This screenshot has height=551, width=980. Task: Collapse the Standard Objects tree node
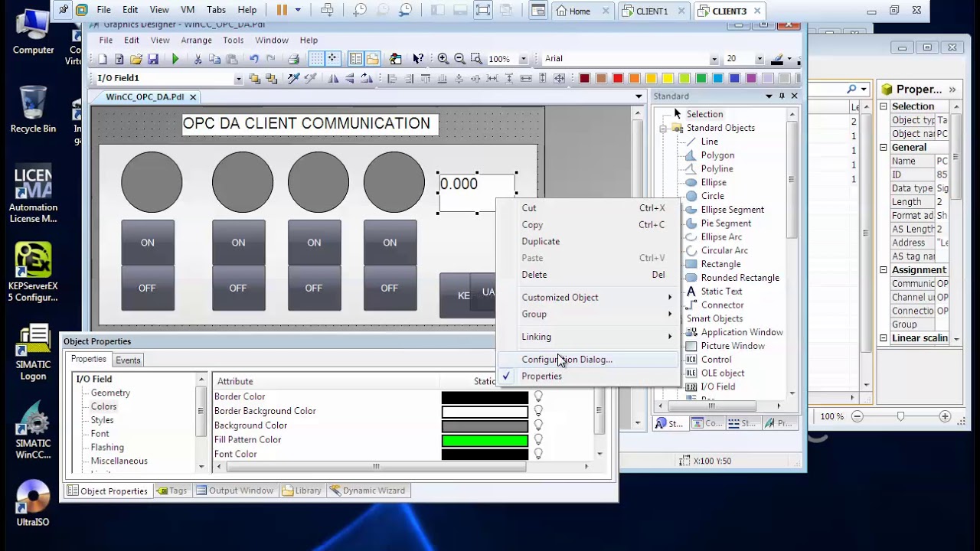coord(663,129)
